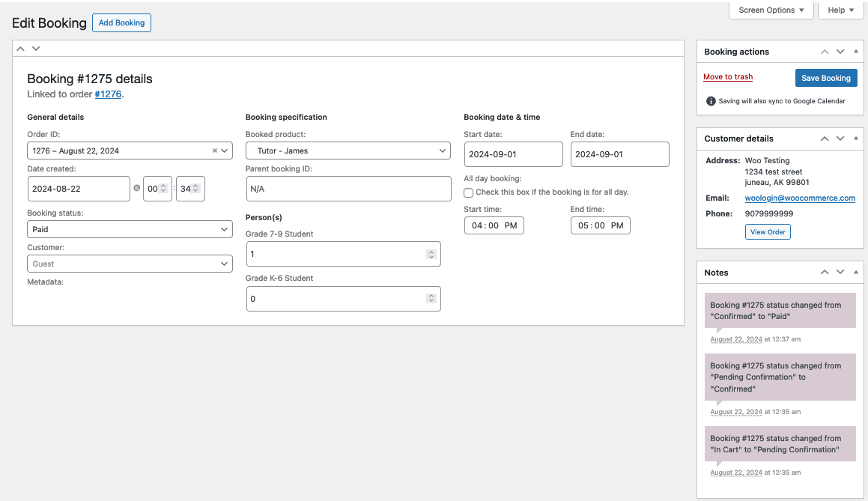The width and height of the screenshot is (868, 501).
Task: Adjust Grade K-6 Student count stepper
Action: 431,298
